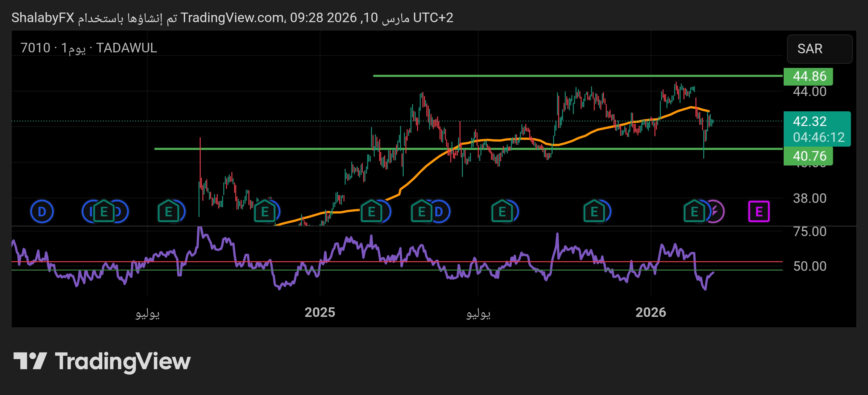868x395 pixels.
Task: Click the 44.86 resistance price label
Action: 808,76
